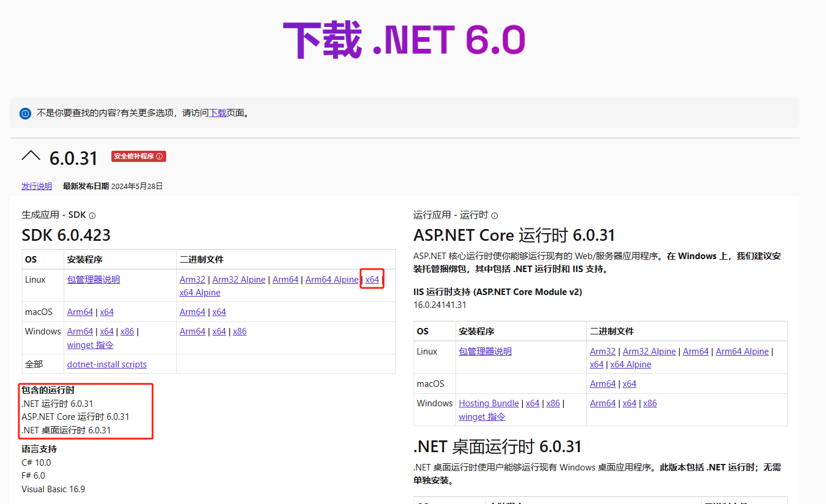
Task: Open the dotnet-install scripts link
Action: (107, 364)
